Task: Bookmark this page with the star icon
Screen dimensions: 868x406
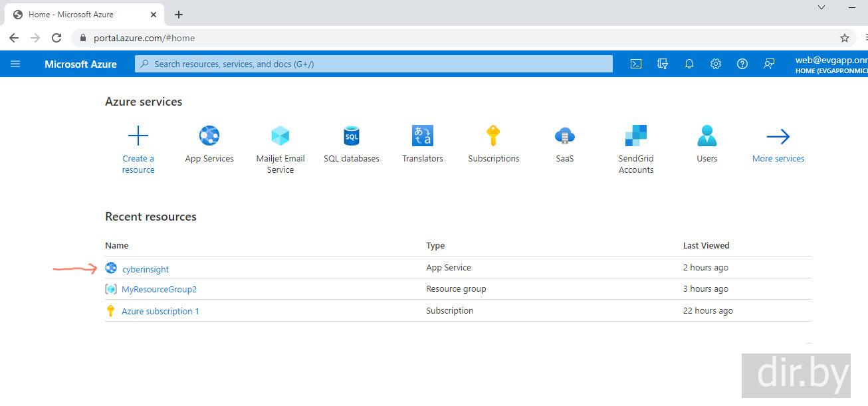Action: pyautogui.click(x=845, y=38)
